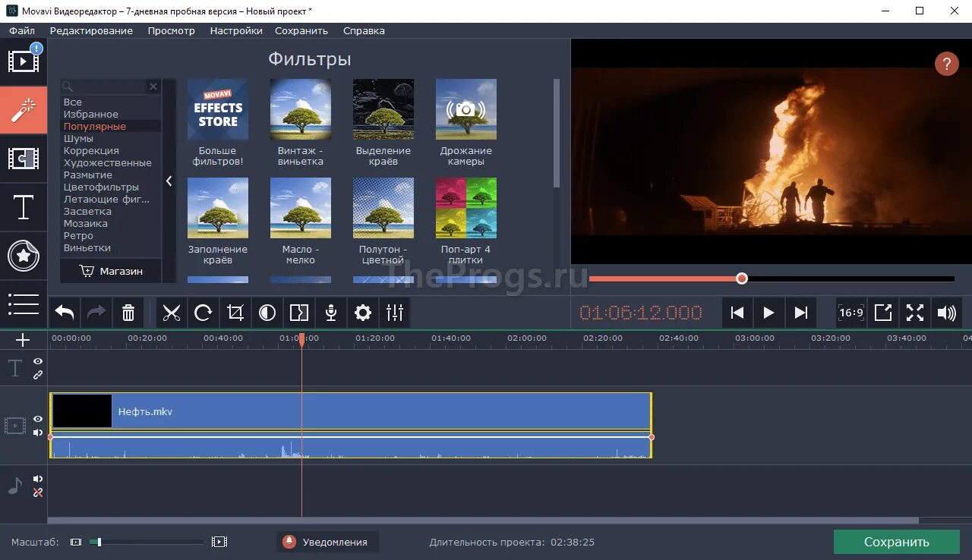Image resolution: width=972 pixels, height=560 pixels.
Task: Click the preview playback progress slider handle
Action: pyautogui.click(x=742, y=278)
